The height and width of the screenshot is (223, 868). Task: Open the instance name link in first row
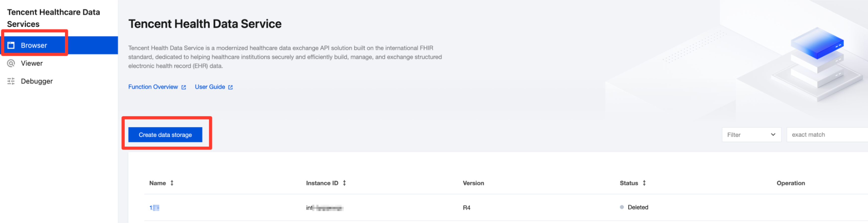(154, 208)
